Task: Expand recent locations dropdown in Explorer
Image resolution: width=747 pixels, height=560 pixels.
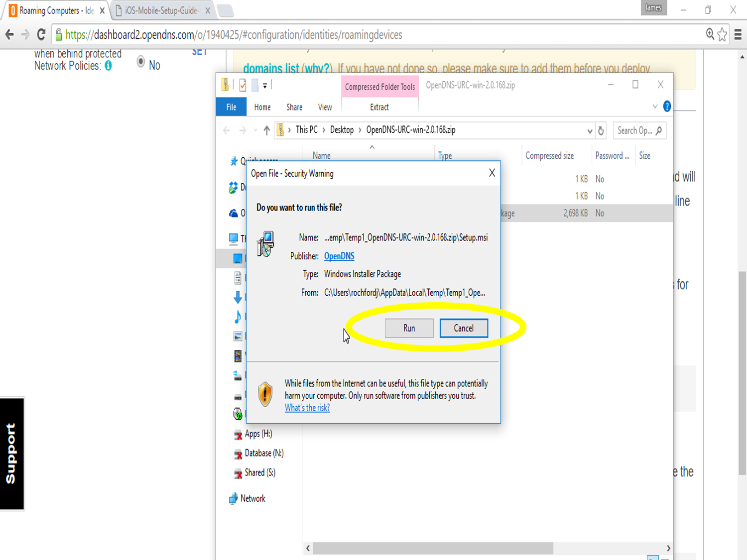Action: (x=255, y=130)
